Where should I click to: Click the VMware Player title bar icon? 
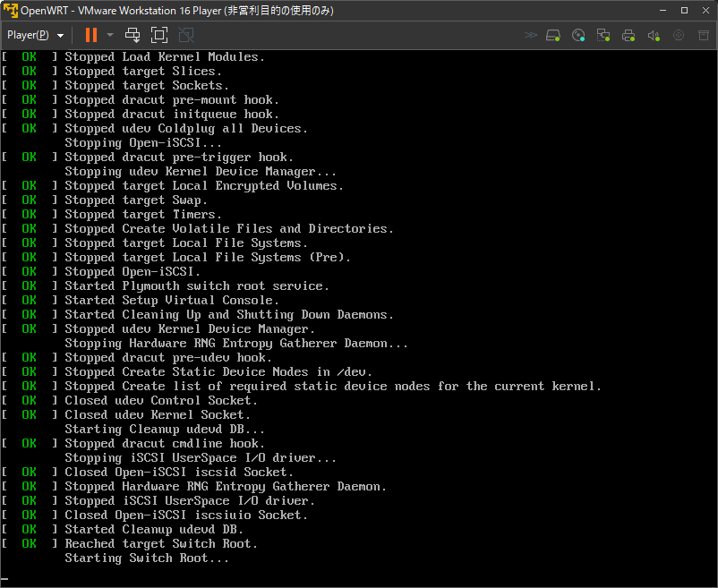pos(11,10)
